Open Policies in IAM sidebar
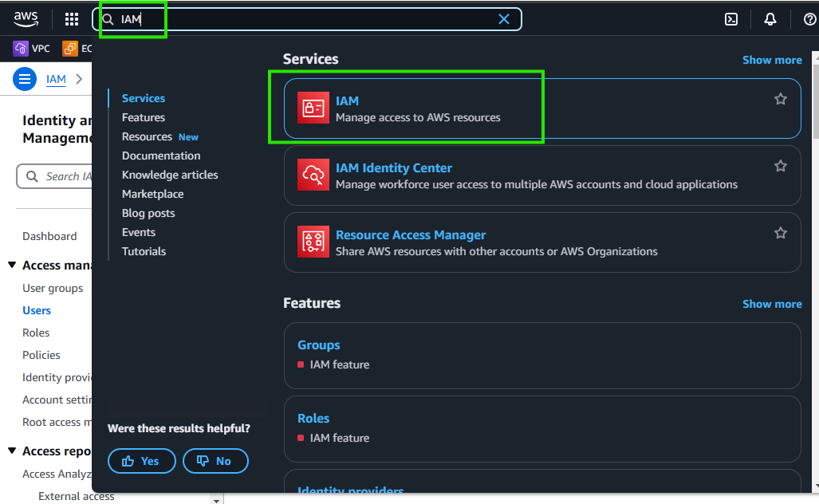 click(41, 355)
